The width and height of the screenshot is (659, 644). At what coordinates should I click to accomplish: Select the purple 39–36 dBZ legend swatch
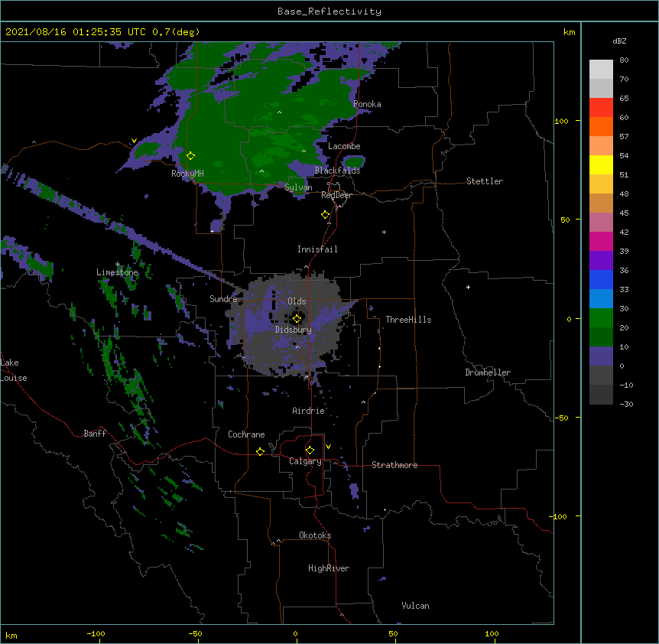click(601, 261)
